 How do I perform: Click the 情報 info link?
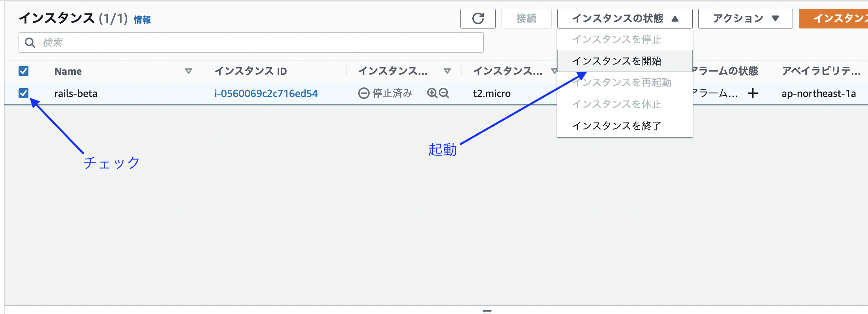pos(142,20)
